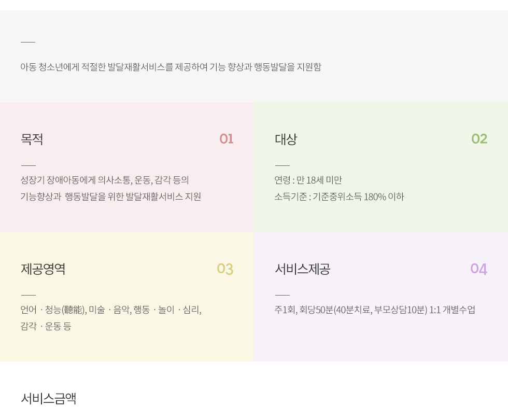Click the top gray banner description sentence
508x420 pixels.
click(171, 67)
